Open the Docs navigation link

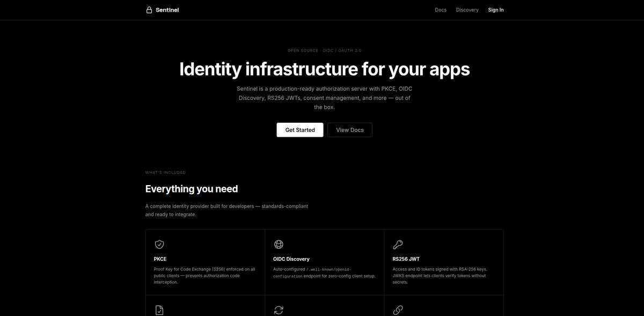point(441,10)
